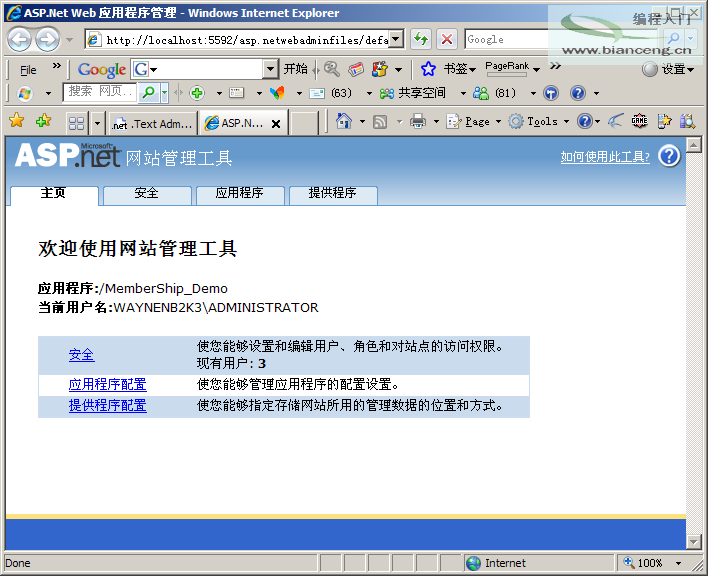708x576 pixels.
Task: Select the 安全 security tab
Action: [147, 195]
